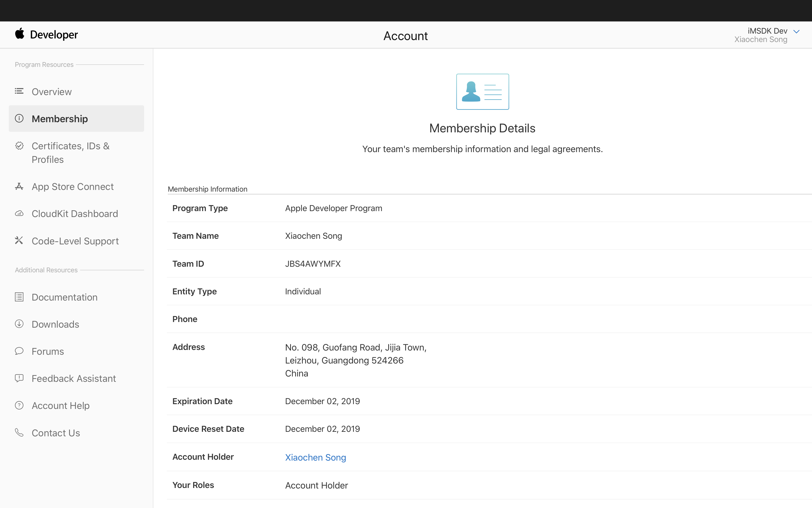Image resolution: width=812 pixels, height=508 pixels.
Task: Click the Your Roles Account Holder value
Action: (x=316, y=485)
